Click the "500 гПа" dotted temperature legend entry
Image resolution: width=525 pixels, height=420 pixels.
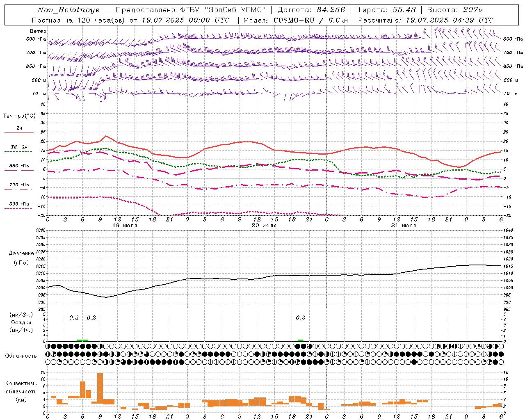click(x=19, y=205)
